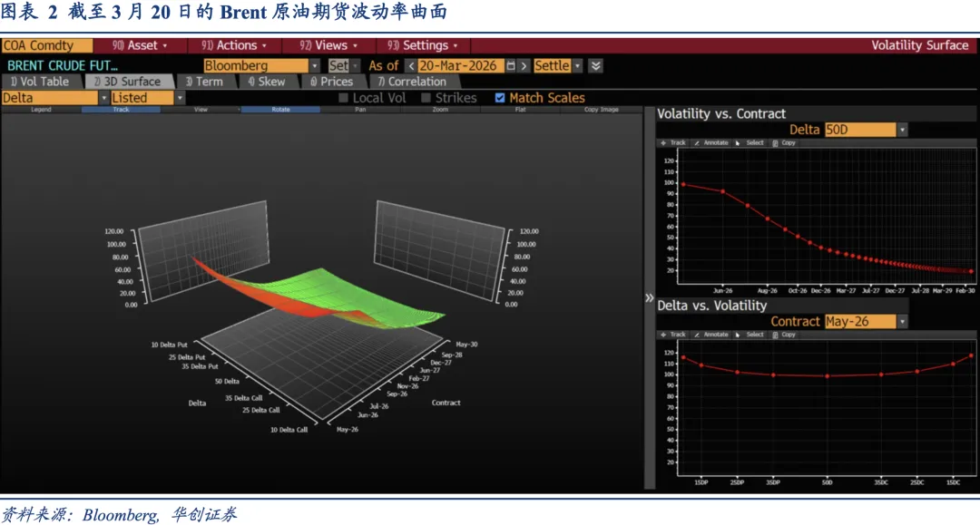Click the 15DP label on Delta chart axis
Image resolution: width=980 pixels, height=525 pixels.
(x=701, y=482)
